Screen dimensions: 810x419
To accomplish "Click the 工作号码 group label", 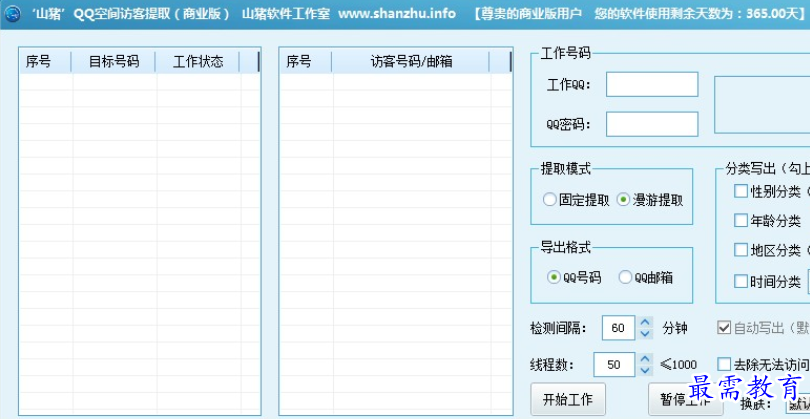I will click(x=565, y=53).
